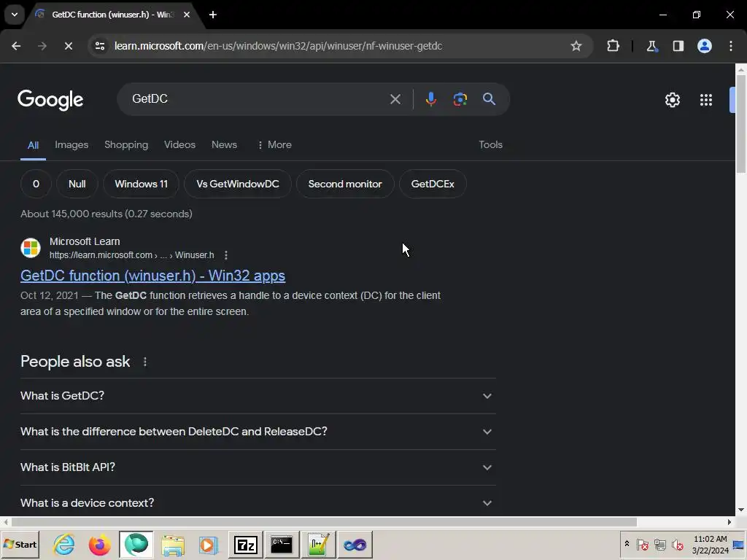Viewport: 747px width, 560px height.
Task: Switch to Shopping results
Action: click(x=126, y=145)
